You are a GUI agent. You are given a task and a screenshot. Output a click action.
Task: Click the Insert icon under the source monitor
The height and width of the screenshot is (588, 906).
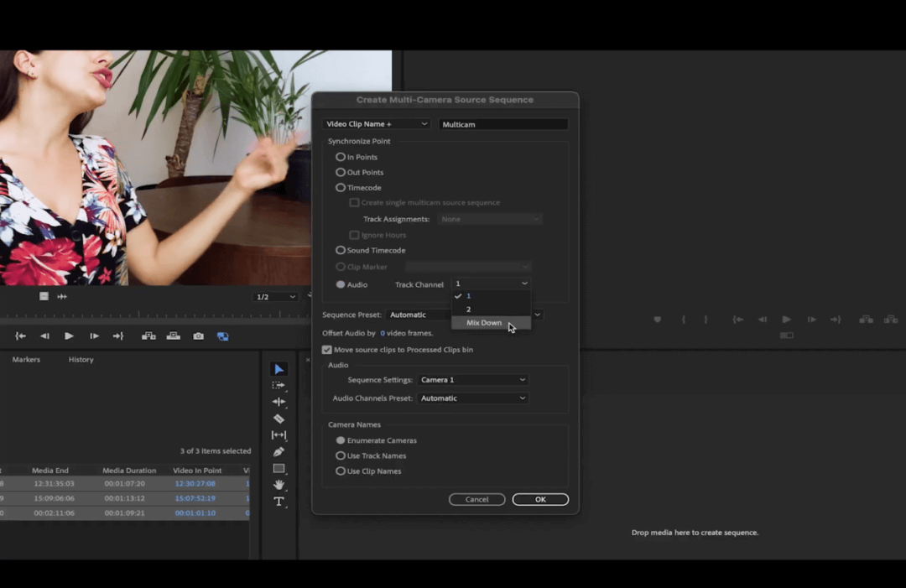[x=148, y=336]
